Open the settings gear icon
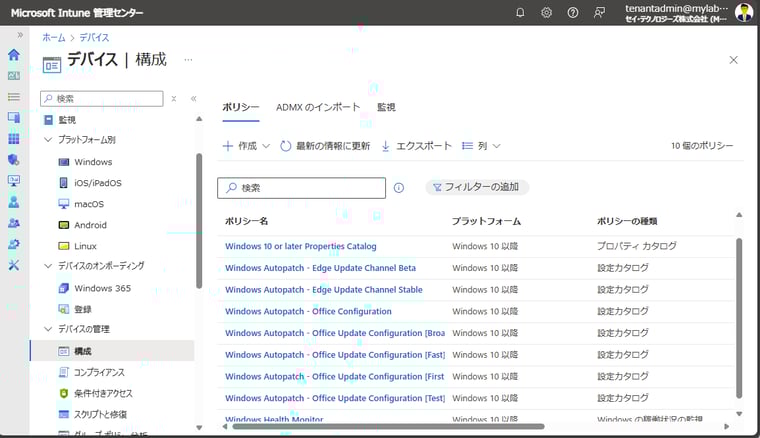The width and height of the screenshot is (760, 438). tap(546, 13)
